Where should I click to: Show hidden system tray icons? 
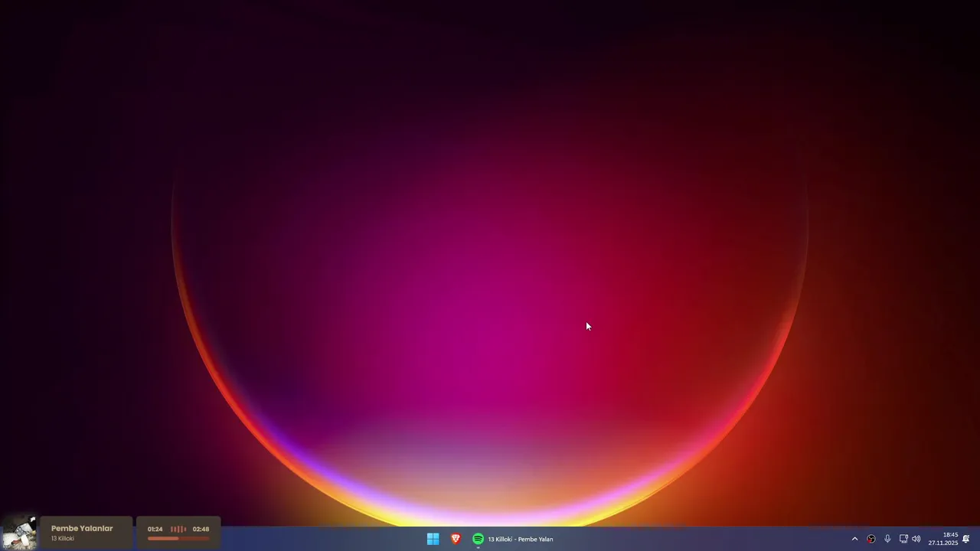click(854, 539)
